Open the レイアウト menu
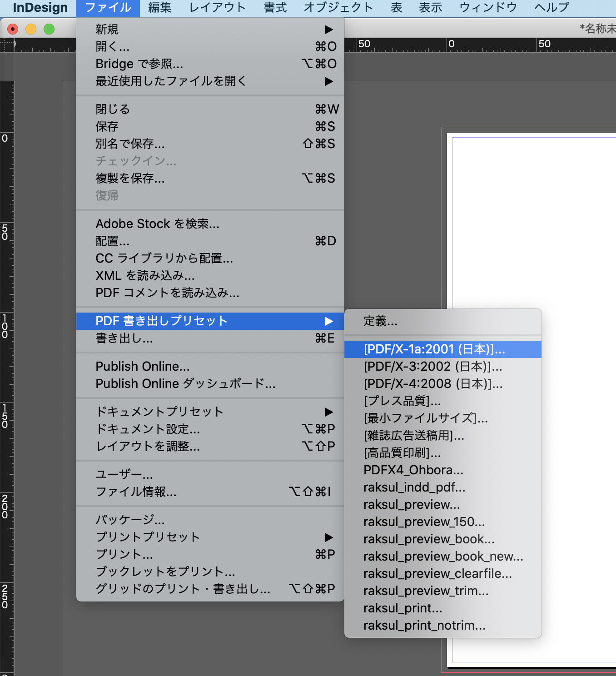 point(218,8)
